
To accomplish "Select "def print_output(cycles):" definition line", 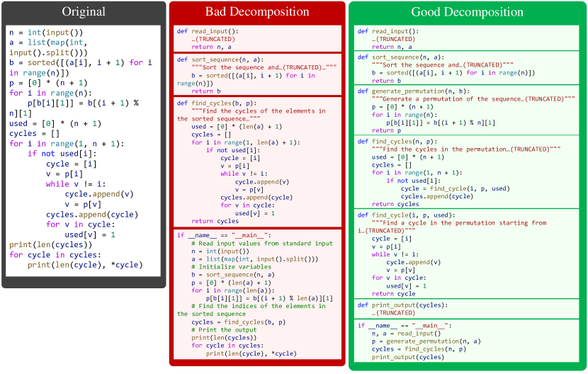I will pyautogui.click(x=403, y=305).
